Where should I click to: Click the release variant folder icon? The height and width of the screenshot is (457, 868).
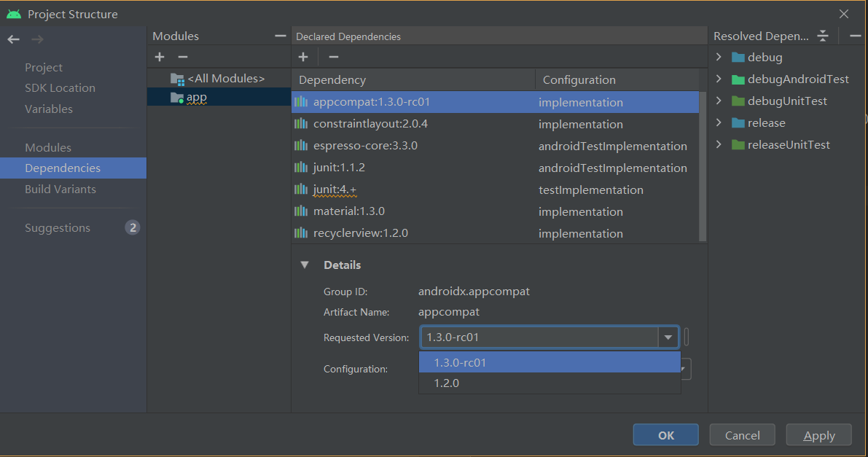[x=738, y=123]
